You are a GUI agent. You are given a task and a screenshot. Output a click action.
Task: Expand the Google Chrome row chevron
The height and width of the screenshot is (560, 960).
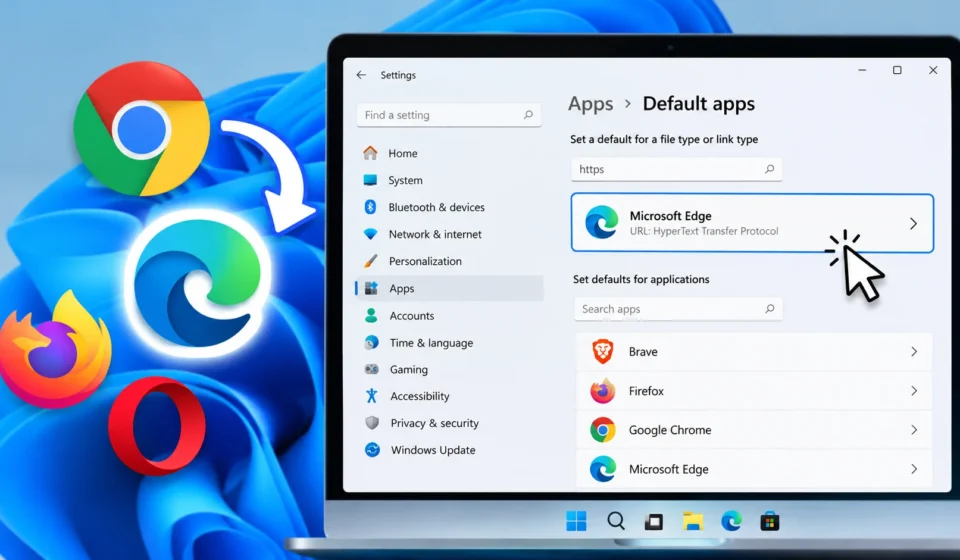pyautogui.click(x=914, y=430)
